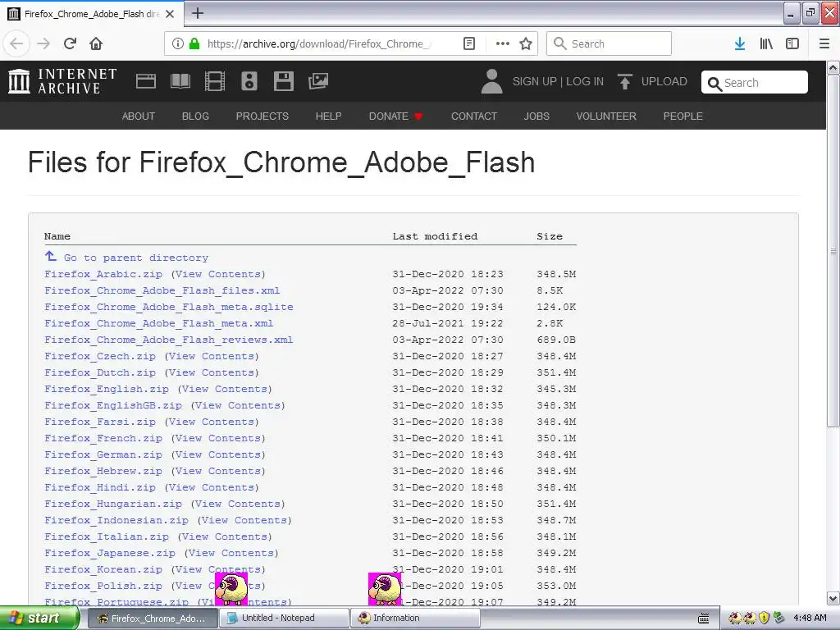Open the Library bookshelf icon
Viewport: 840px width, 630px height.
[766, 43]
